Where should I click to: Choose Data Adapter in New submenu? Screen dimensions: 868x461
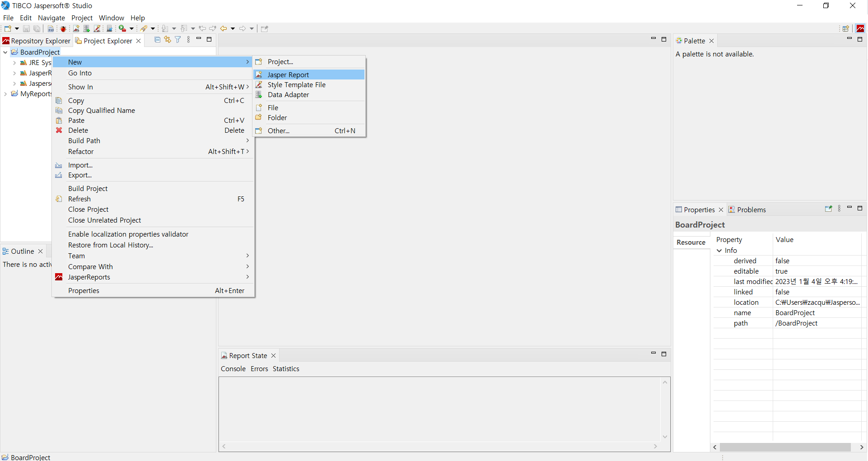click(x=309, y=95)
